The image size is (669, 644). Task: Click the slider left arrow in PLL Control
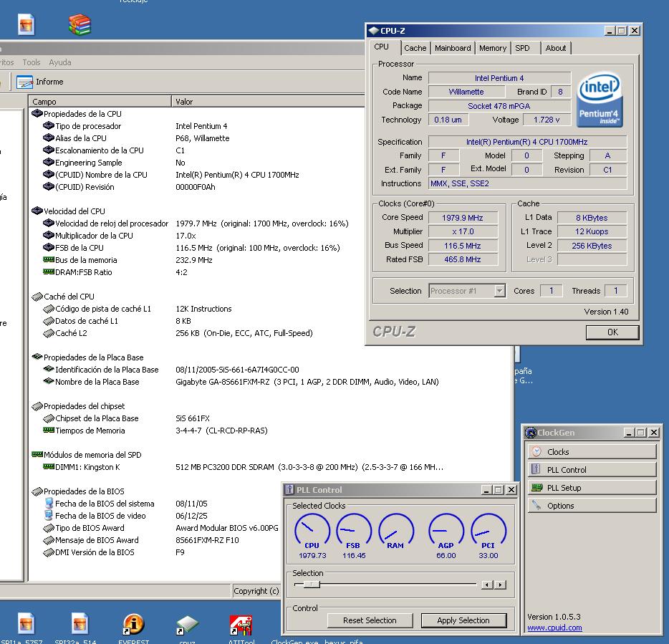pyautogui.click(x=487, y=585)
